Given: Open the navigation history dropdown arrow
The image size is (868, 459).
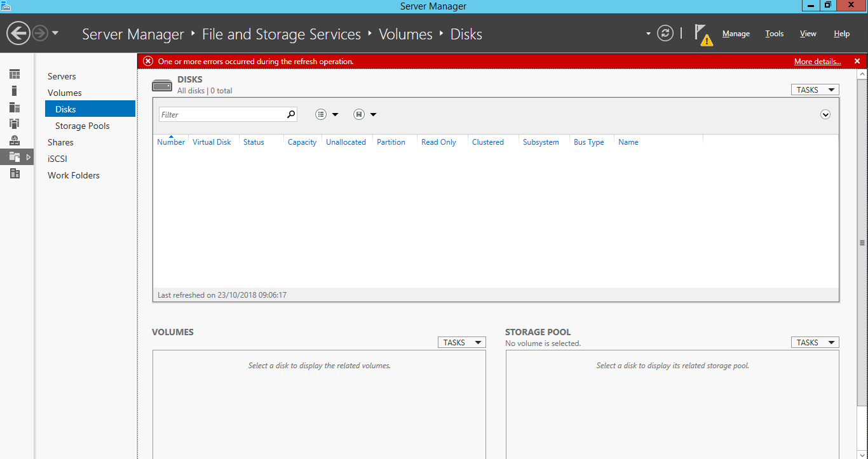Looking at the screenshot, I should (55, 33).
